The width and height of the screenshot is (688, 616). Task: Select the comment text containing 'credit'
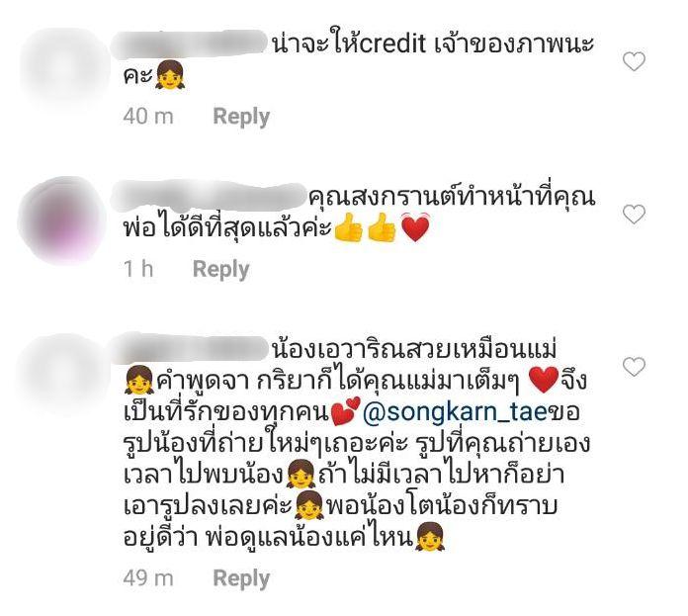point(358,60)
